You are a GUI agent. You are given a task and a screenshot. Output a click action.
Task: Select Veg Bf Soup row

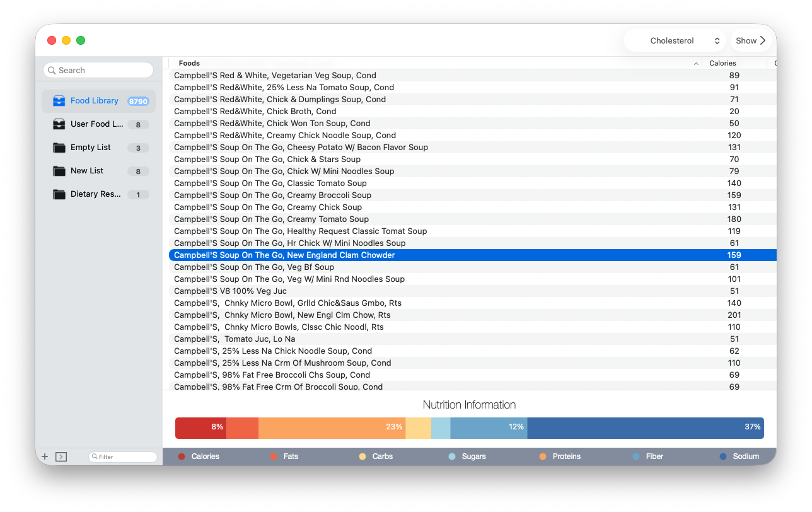pos(473,267)
